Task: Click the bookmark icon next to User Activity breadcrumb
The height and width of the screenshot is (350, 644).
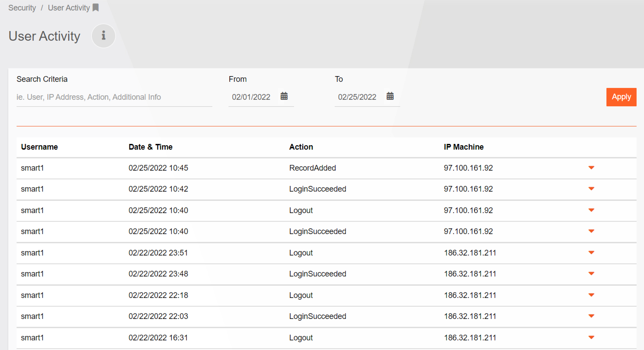Action: click(x=96, y=7)
